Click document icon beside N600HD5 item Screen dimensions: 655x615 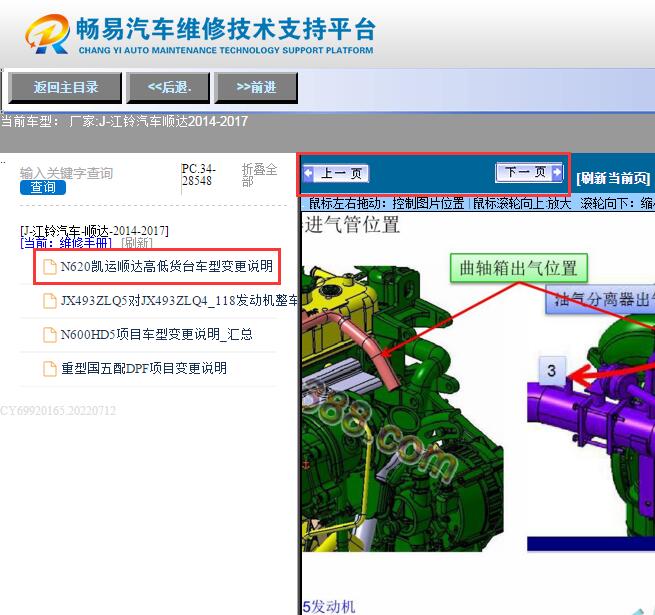pyautogui.click(x=50, y=335)
